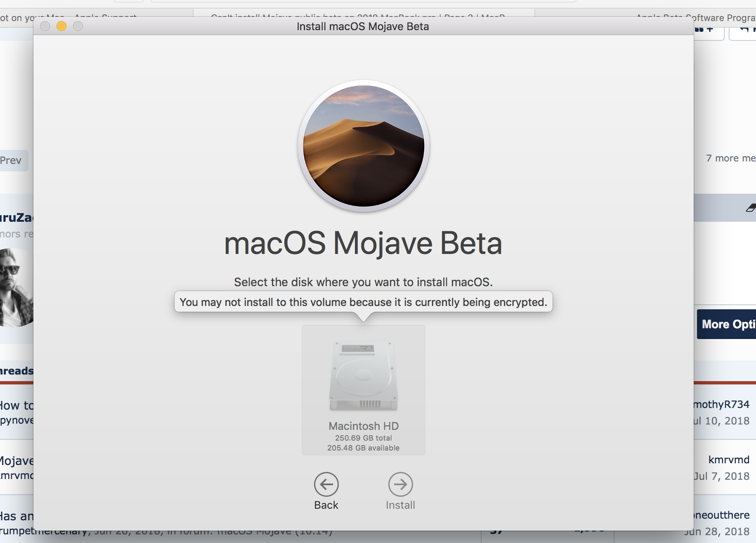Image resolution: width=756 pixels, height=543 pixels.
Task: Click the "Jul 10, 2018" date in the forum
Action: point(721,421)
